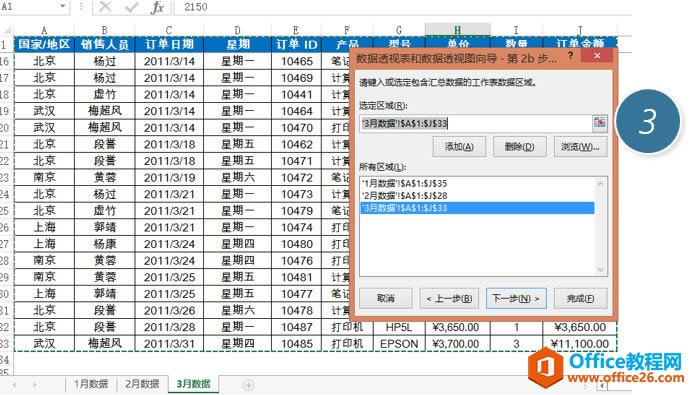Click the insert function fx icon

click(157, 7)
